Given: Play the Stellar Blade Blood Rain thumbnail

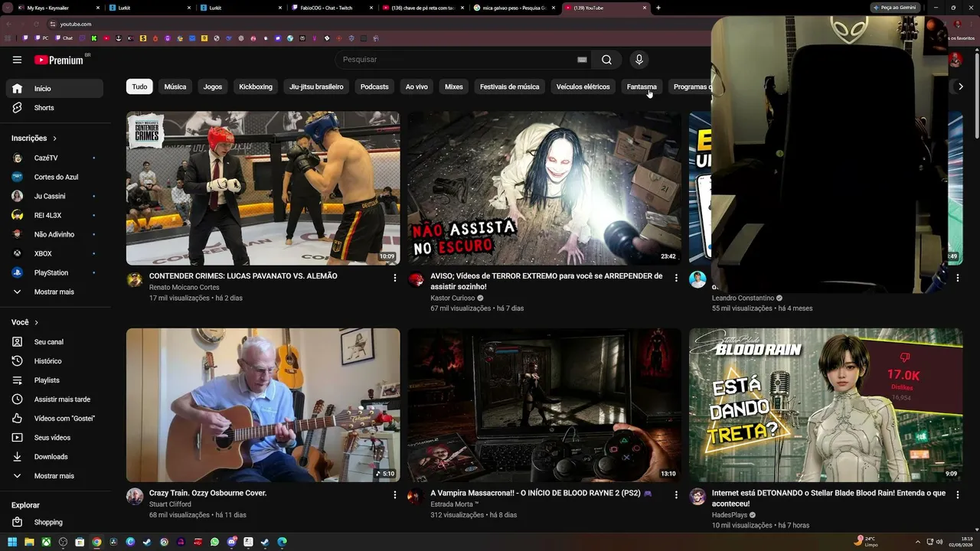Looking at the screenshot, I should 826,405.
